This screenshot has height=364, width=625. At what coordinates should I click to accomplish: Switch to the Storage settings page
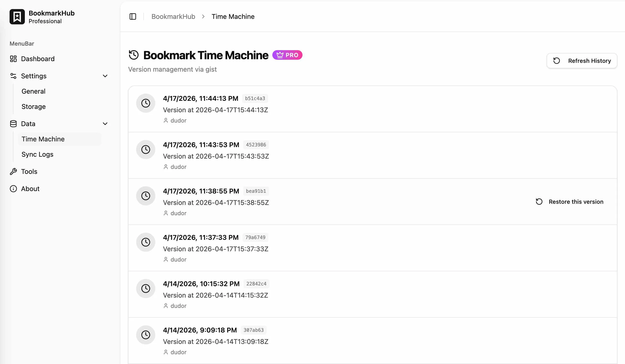[33, 106]
